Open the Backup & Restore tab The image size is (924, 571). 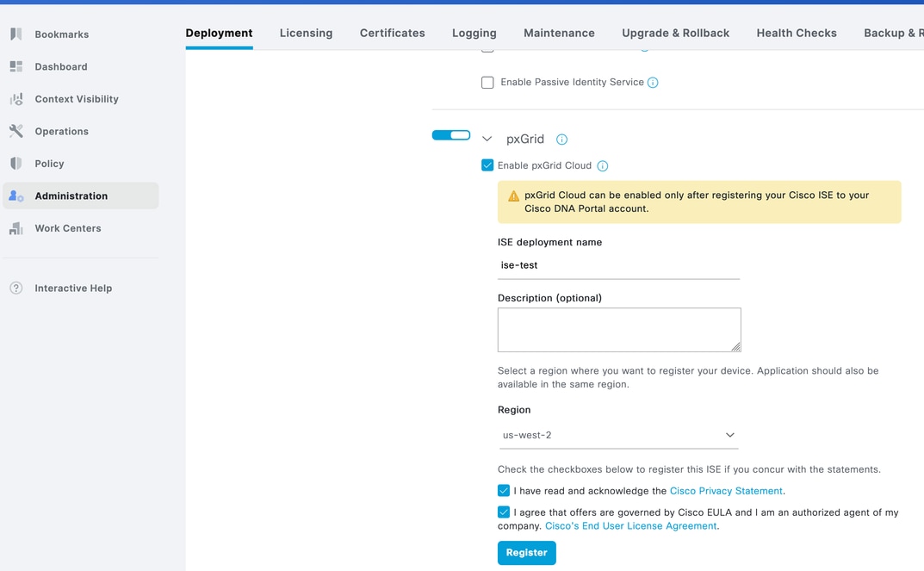tap(893, 33)
